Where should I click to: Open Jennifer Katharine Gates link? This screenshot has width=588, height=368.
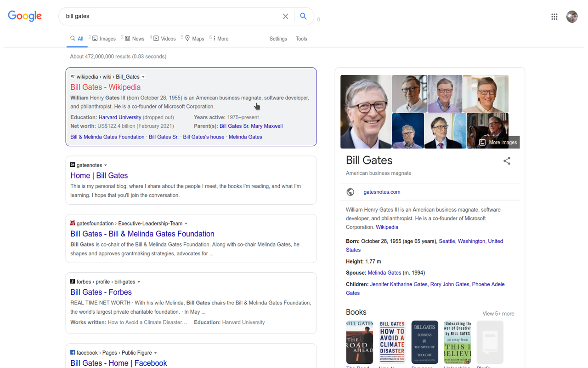399,284
